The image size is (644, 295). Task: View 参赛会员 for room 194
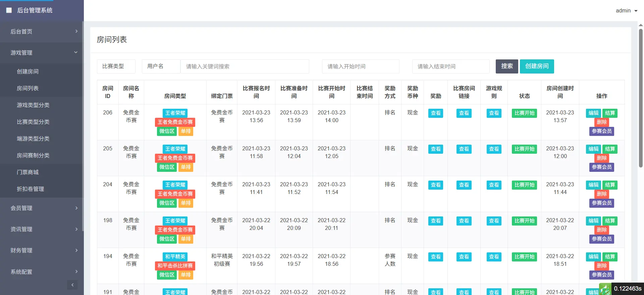click(x=602, y=275)
